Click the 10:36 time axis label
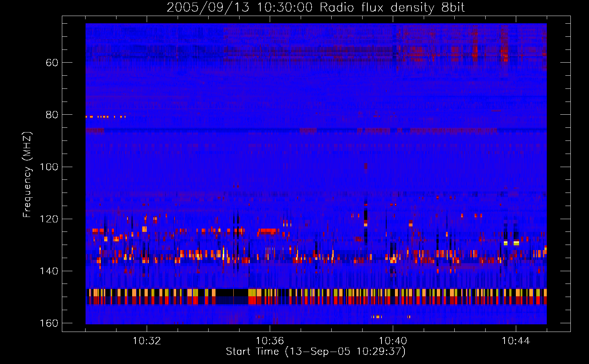Image resolution: width=589 pixels, height=364 pixels. point(270,341)
